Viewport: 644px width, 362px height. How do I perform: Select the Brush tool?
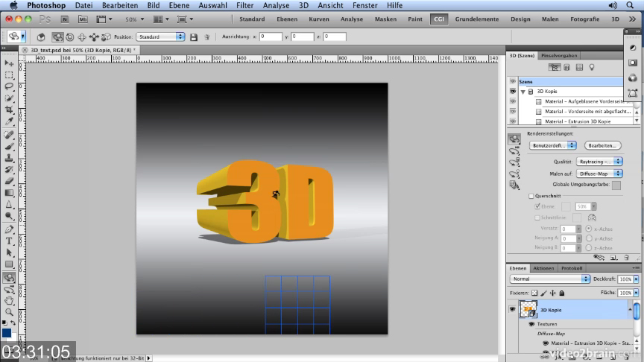click(9, 147)
